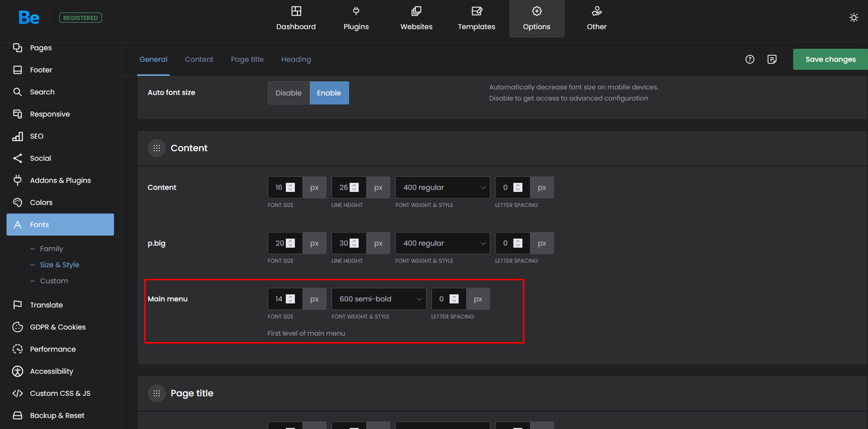The width and height of the screenshot is (868, 429).
Task: Click the Plugins plug icon
Action: pyautogui.click(x=356, y=11)
